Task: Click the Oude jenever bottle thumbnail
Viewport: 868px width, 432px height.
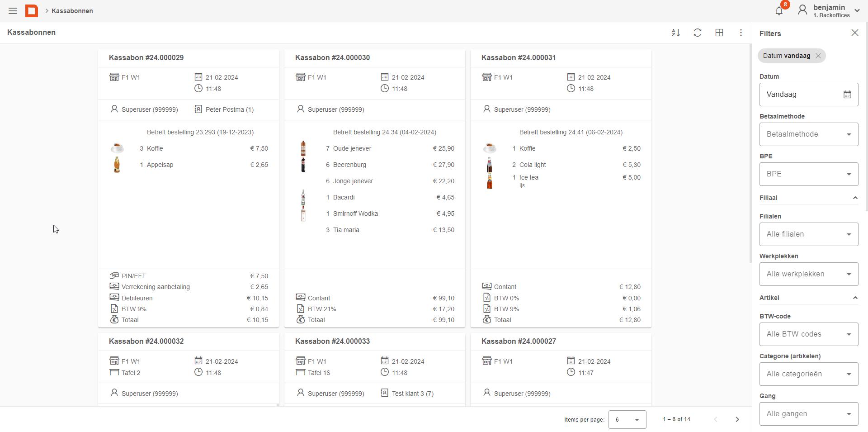Action: (x=303, y=148)
